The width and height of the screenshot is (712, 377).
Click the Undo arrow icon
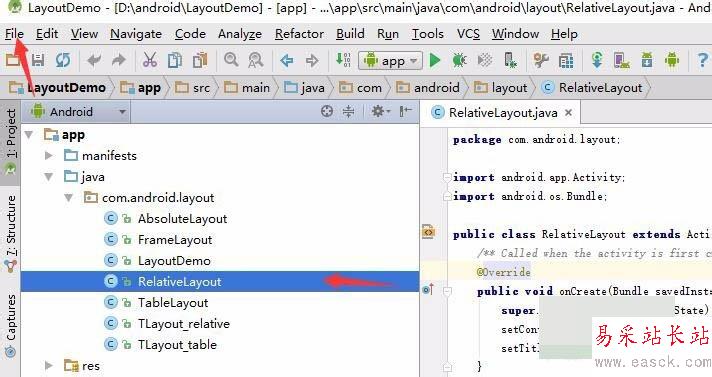94,60
